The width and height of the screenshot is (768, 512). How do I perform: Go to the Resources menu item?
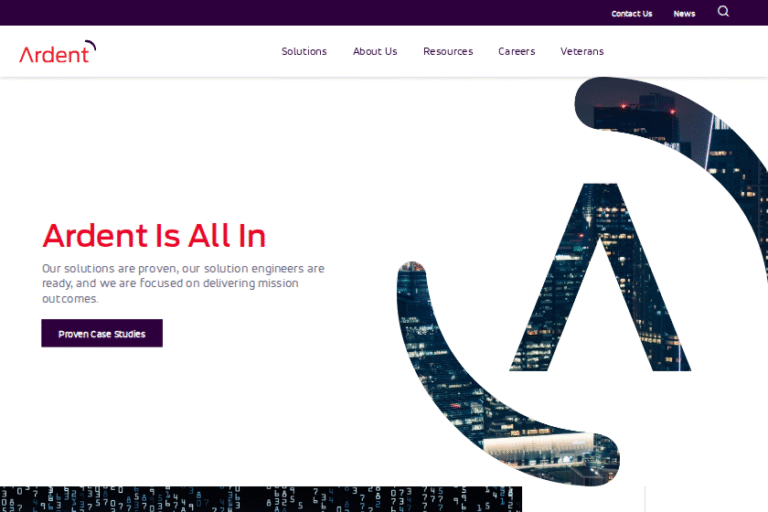pyautogui.click(x=448, y=51)
